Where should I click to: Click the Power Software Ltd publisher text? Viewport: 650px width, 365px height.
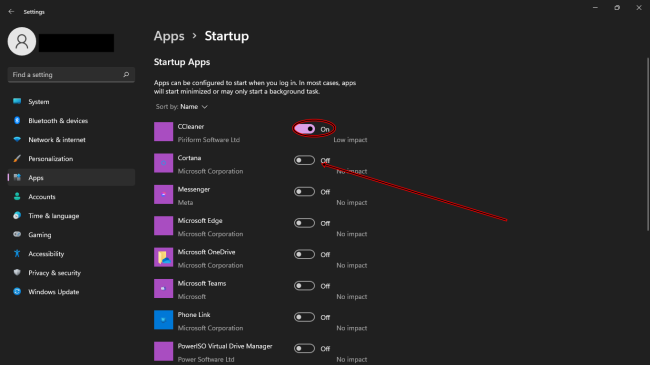[206, 359]
